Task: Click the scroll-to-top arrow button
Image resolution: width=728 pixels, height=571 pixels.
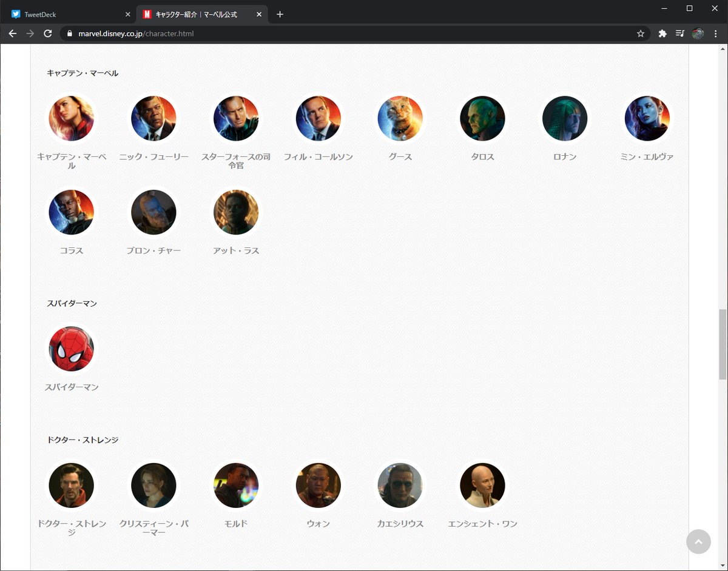Action: click(x=698, y=541)
